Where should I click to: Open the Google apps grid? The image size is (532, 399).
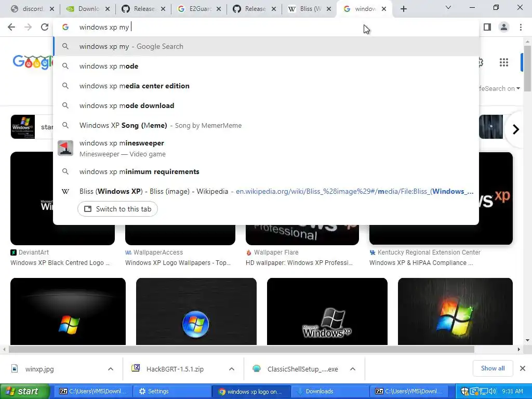pyautogui.click(x=504, y=62)
